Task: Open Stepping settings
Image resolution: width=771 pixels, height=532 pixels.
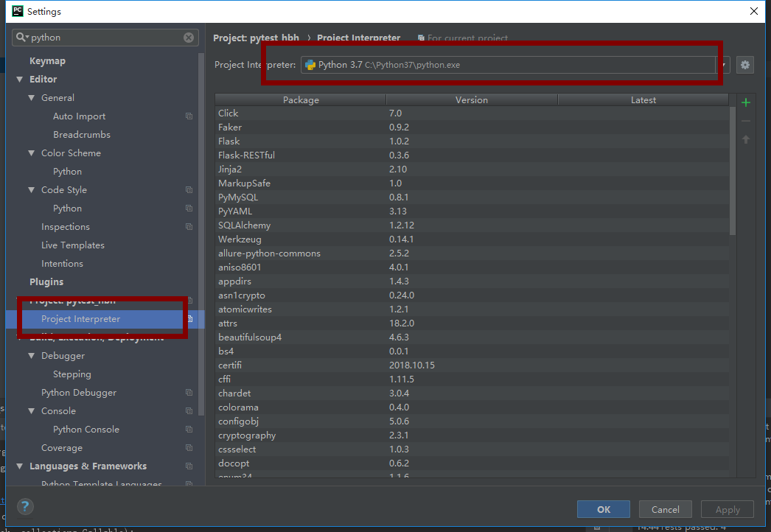Action: (x=71, y=374)
